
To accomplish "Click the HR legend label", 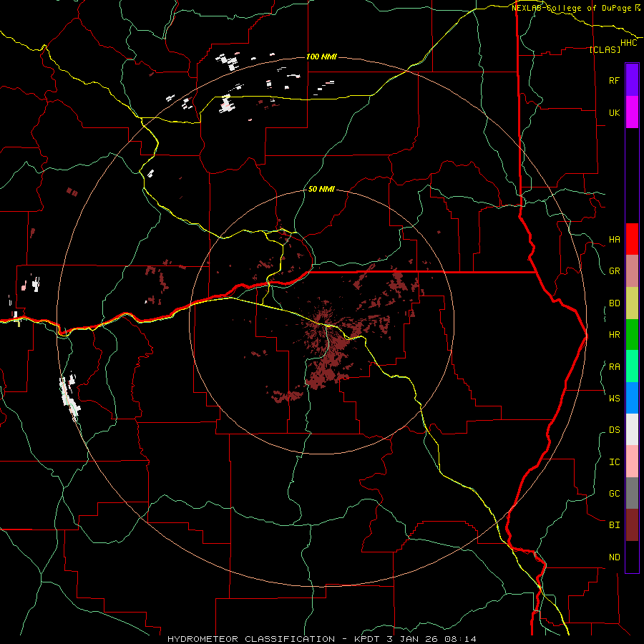I will [614, 335].
